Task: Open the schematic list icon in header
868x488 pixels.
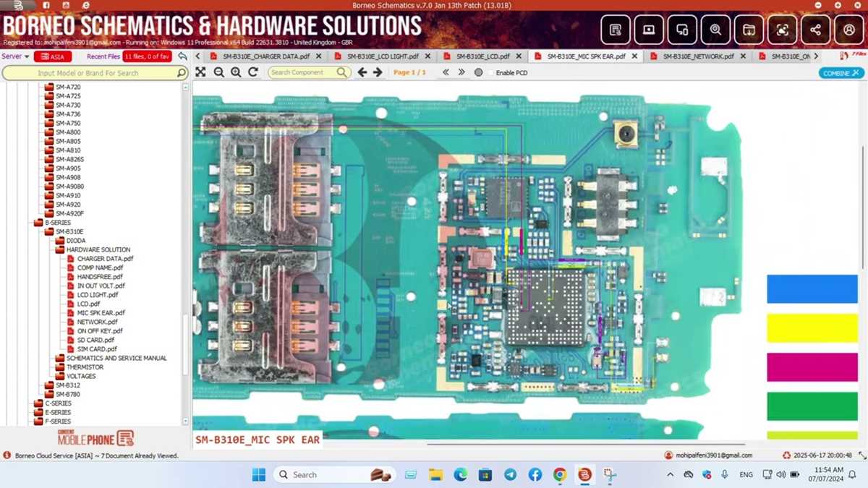Action: tap(615, 30)
